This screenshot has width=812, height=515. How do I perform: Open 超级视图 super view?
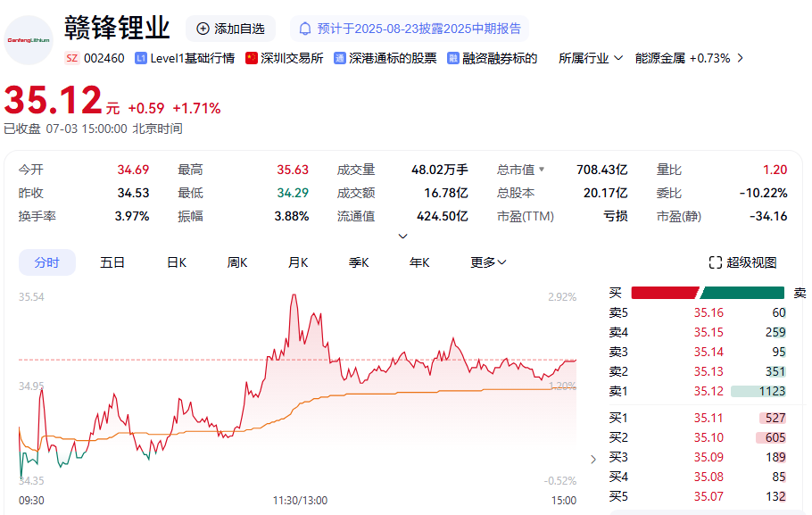click(742, 262)
